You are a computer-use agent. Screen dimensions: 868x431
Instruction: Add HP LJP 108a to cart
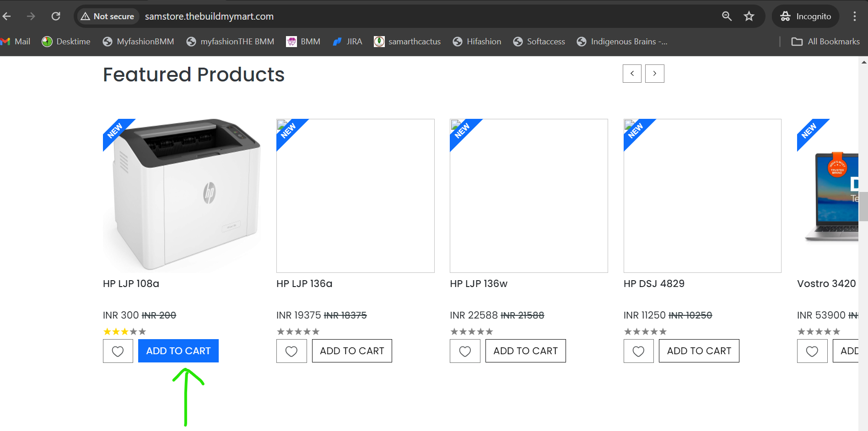178,351
